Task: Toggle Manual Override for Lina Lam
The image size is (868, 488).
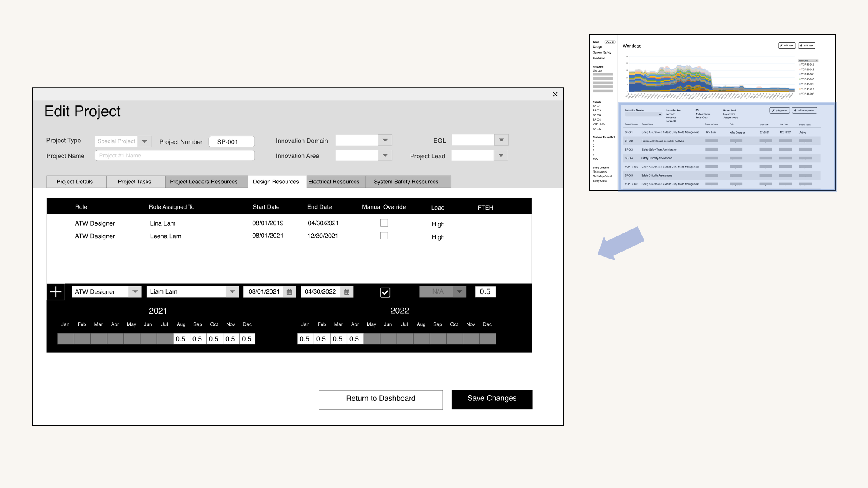Action: click(384, 223)
